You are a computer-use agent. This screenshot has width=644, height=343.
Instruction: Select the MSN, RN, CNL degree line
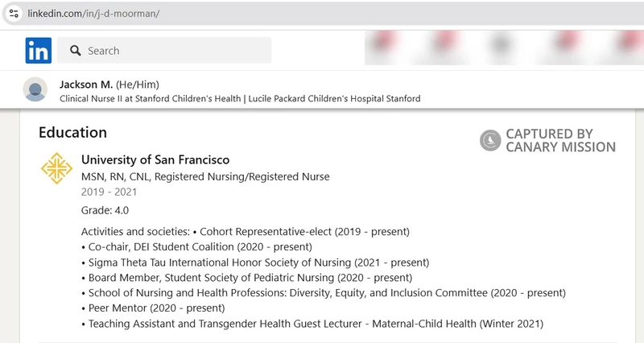point(205,176)
